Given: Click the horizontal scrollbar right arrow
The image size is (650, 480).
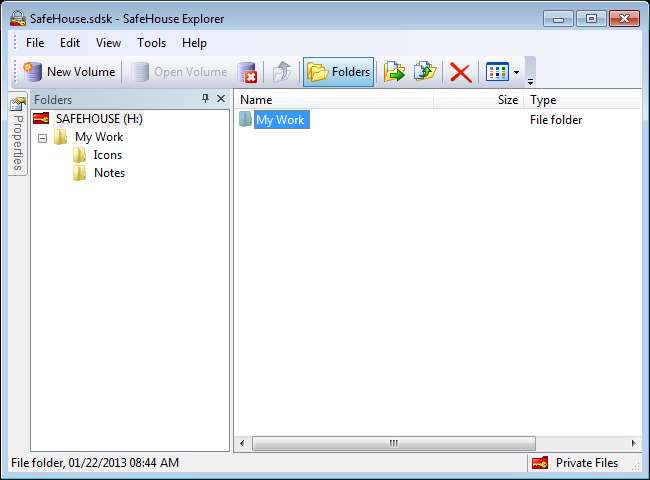Looking at the screenshot, I should [x=634, y=444].
